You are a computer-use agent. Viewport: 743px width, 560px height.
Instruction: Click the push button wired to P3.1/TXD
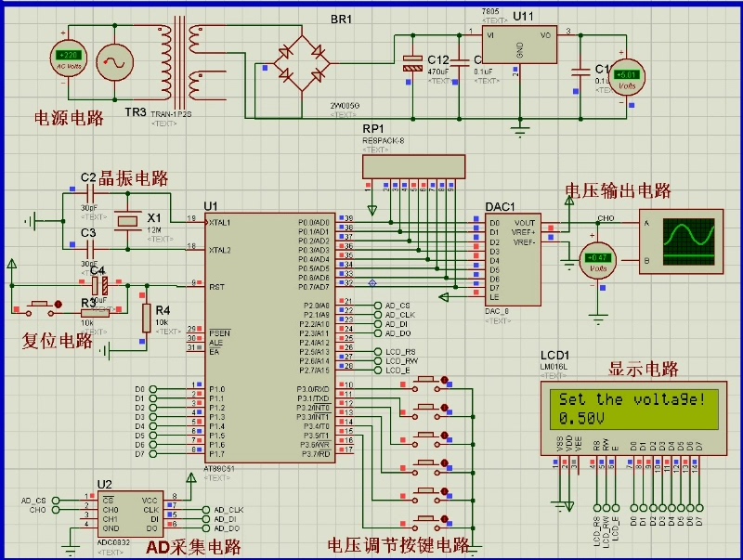coord(429,411)
